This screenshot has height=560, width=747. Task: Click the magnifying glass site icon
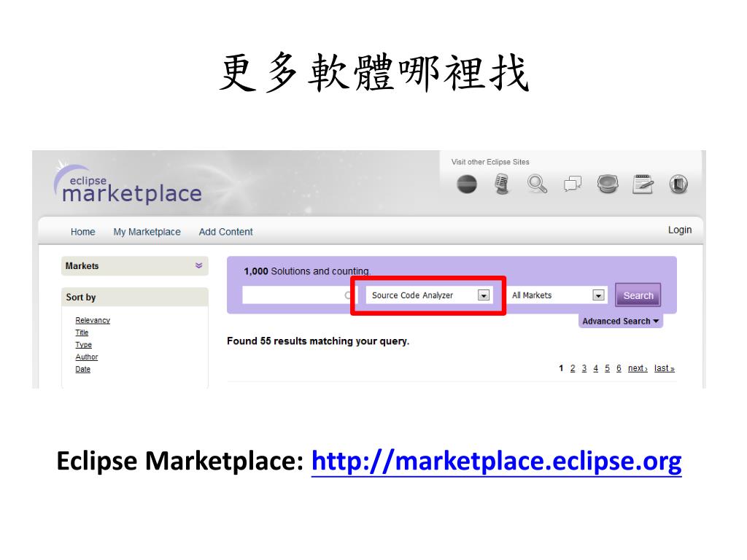coord(537,184)
